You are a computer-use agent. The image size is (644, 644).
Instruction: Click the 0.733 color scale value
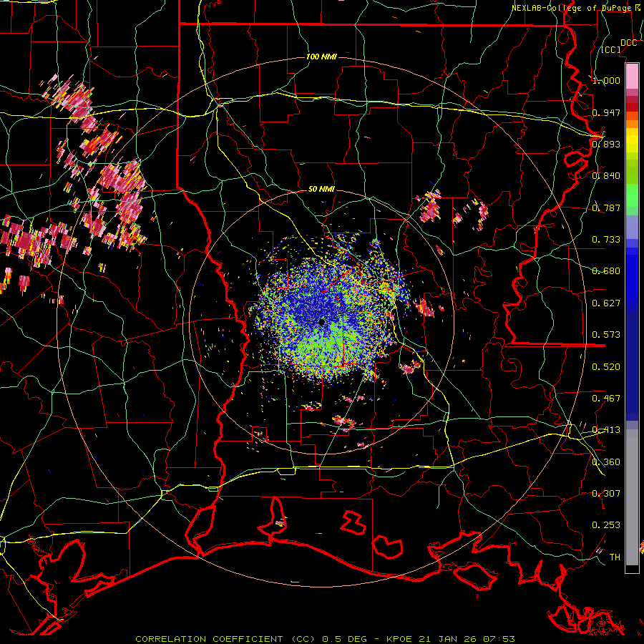(606, 239)
